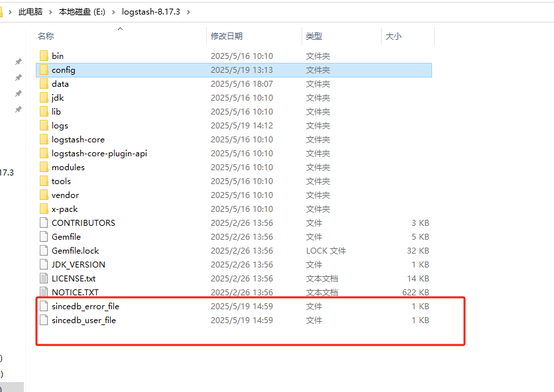Select the row named jdk
This screenshot has width=554, height=392.
click(234, 98)
